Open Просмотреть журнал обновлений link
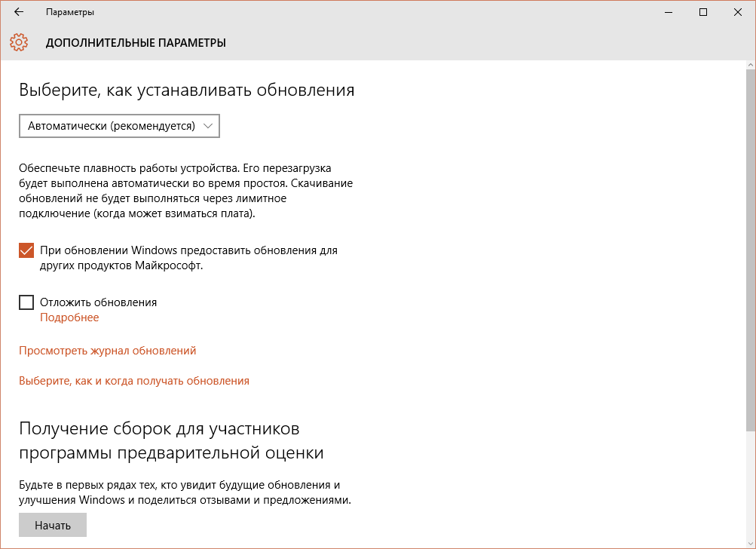The height and width of the screenshot is (549, 756). (108, 351)
